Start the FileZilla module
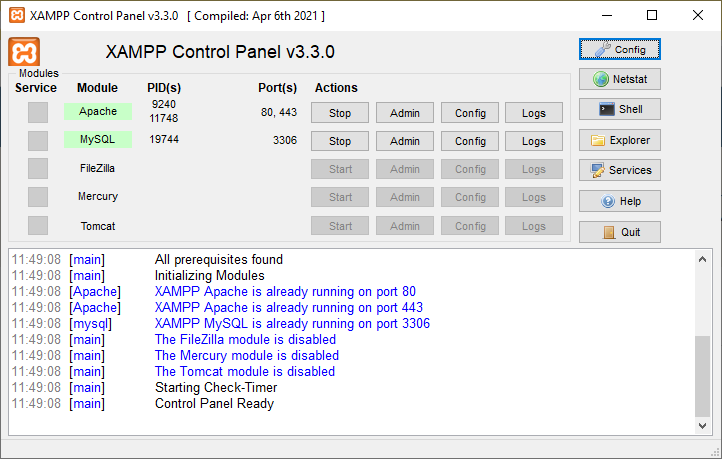The image size is (722, 459). click(340, 169)
